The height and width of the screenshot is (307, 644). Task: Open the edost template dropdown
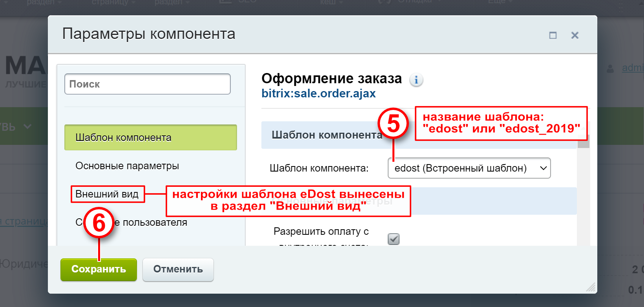click(x=469, y=168)
